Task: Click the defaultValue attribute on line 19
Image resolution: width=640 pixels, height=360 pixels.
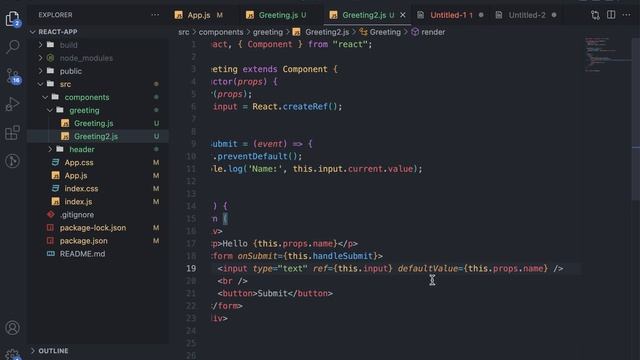Action: coord(427,269)
